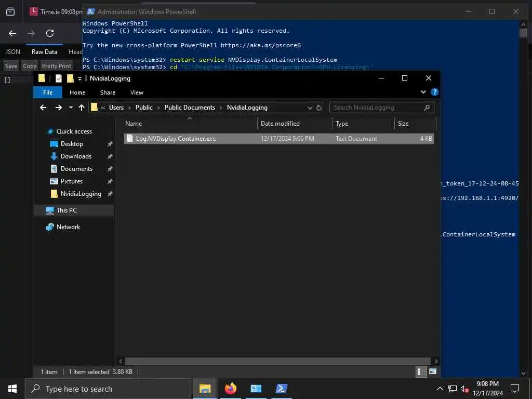Click Save in the browser JSON viewer
Screen dimensions: 532x399
(11, 66)
